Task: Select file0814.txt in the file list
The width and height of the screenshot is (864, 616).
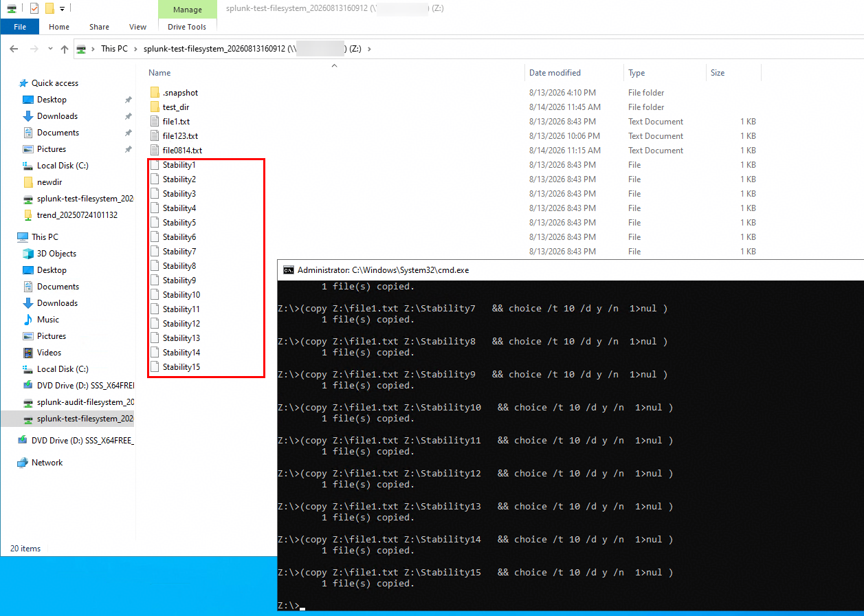Action: click(182, 151)
